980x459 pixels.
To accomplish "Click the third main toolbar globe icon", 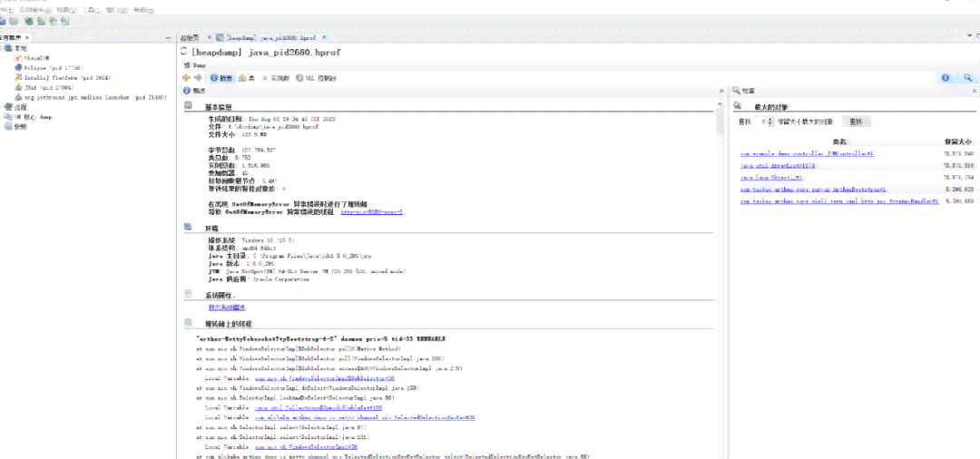I will [29, 21].
